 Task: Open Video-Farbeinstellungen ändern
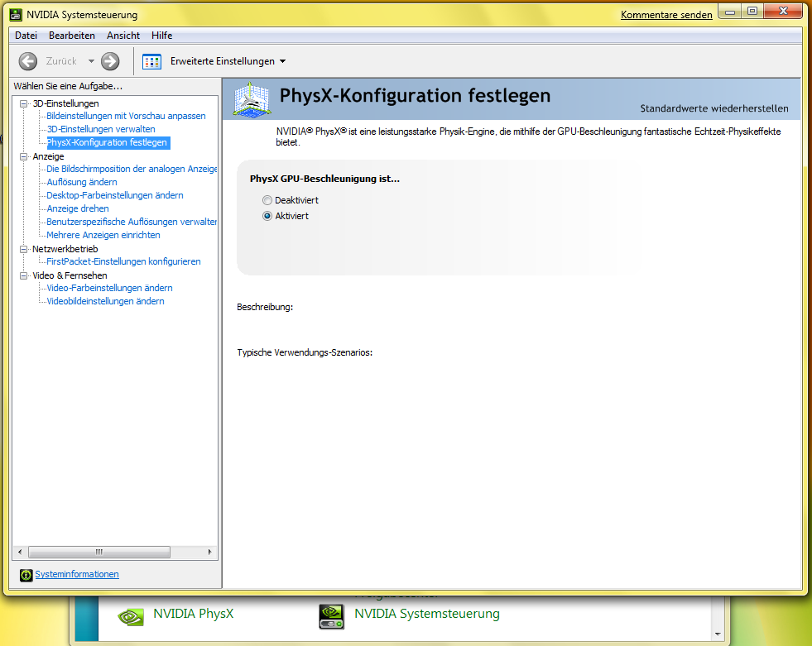(x=110, y=288)
